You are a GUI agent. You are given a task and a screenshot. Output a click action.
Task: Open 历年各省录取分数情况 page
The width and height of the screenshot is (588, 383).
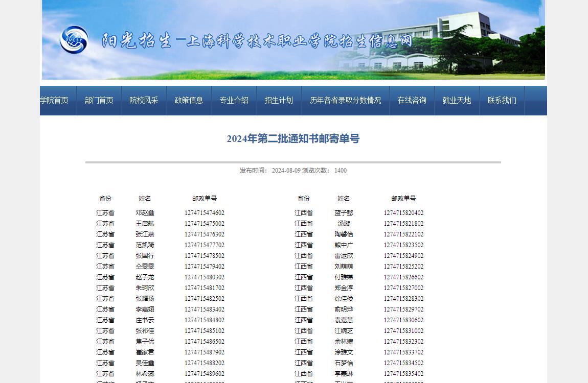[346, 101]
